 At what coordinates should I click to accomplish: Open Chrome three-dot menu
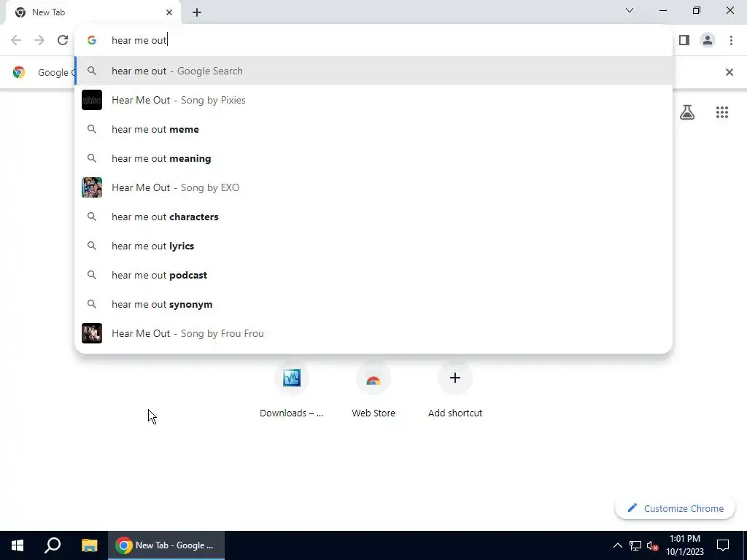(731, 41)
